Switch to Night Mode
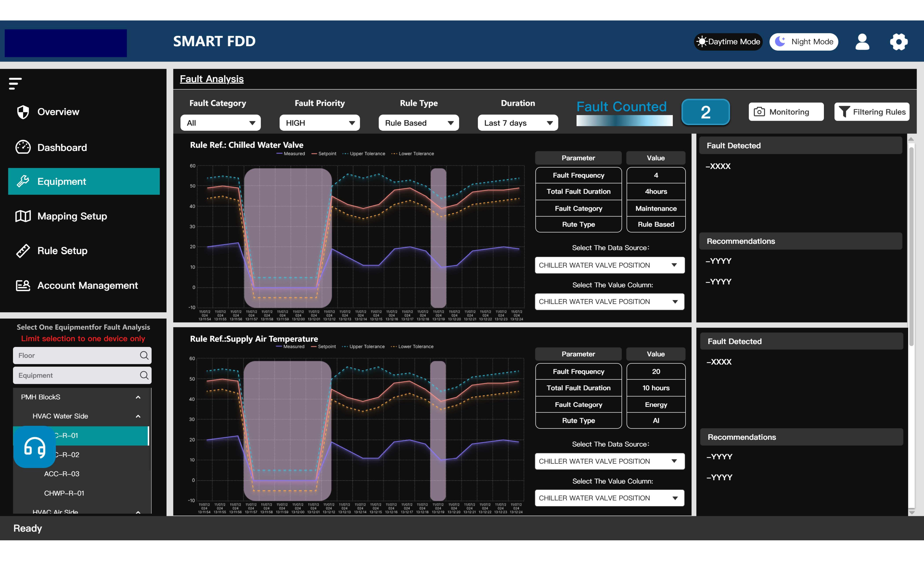The height and width of the screenshot is (561, 924). [x=804, y=42]
